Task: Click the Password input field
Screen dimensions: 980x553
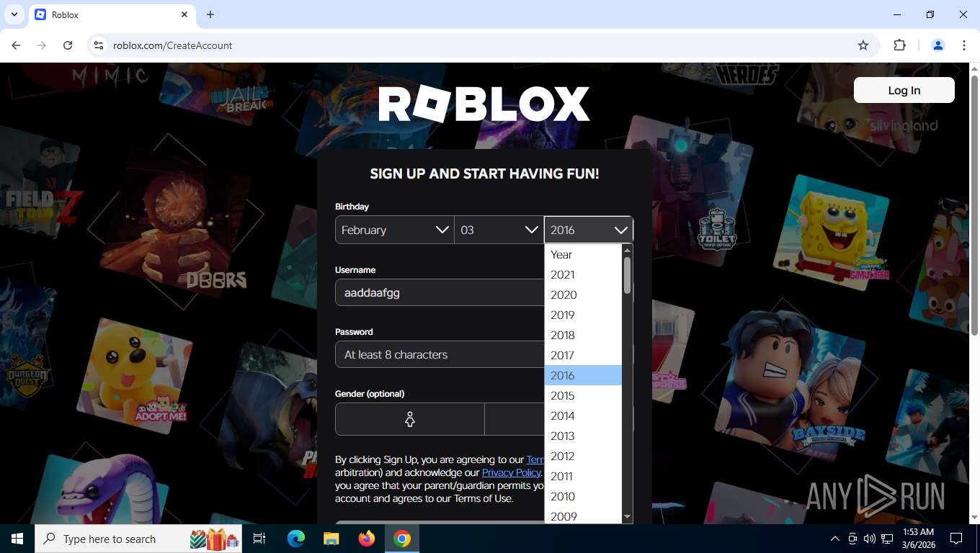Action: (440, 354)
